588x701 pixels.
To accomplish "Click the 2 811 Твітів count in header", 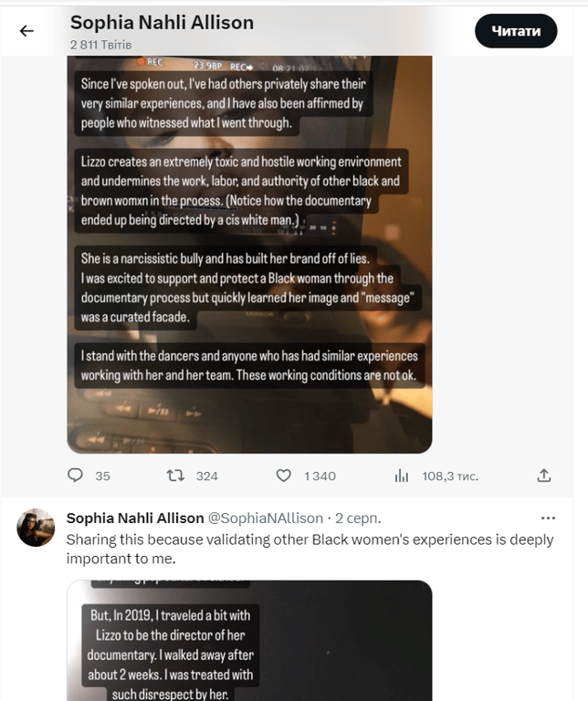I will pos(101,44).
